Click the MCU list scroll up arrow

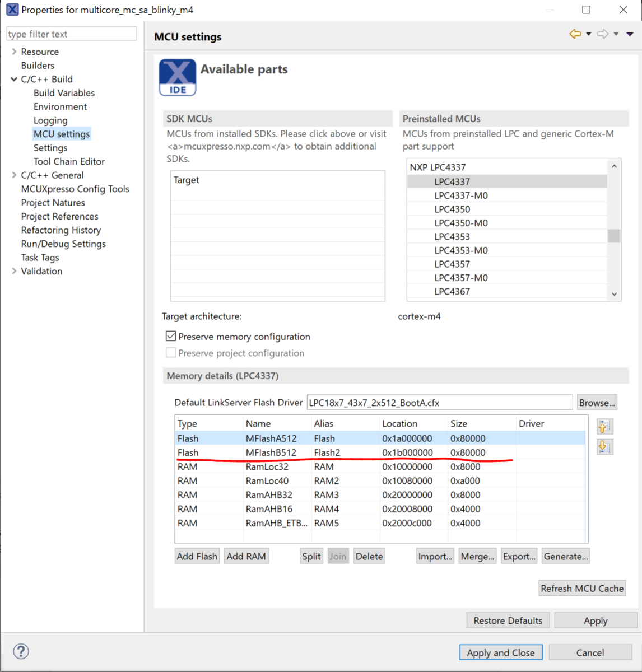pyautogui.click(x=615, y=166)
